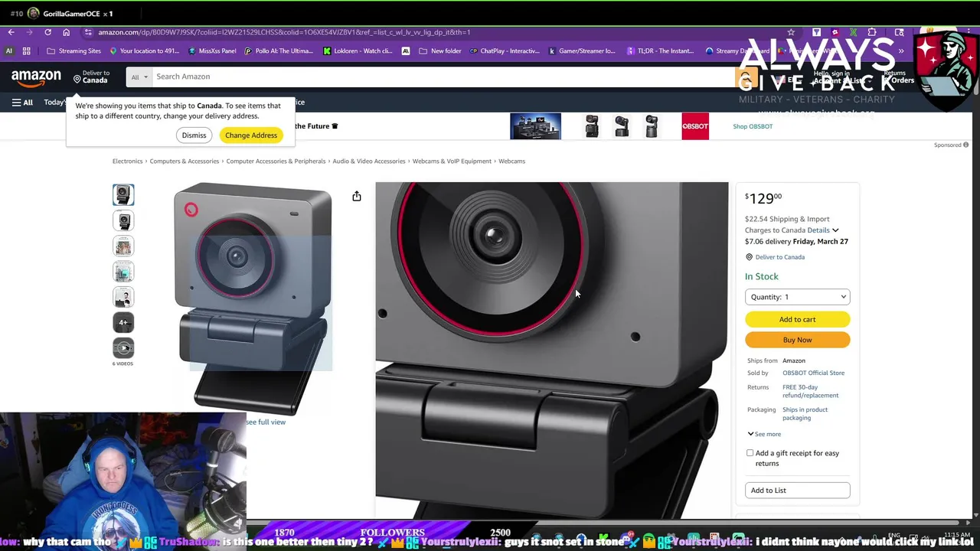This screenshot has height=551, width=980.
Task: Click Deliver to Canada link in buy box
Action: click(x=779, y=257)
